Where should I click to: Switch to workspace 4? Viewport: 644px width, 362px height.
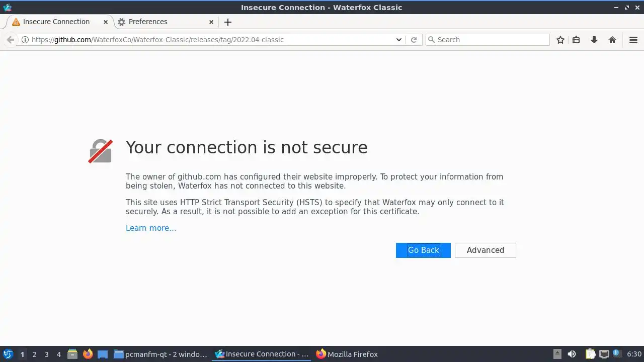pyautogui.click(x=58, y=354)
